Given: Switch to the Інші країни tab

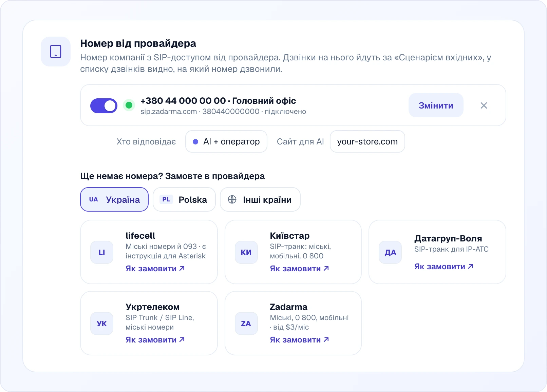Looking at the screenshot, I should (x=260, y=199).
